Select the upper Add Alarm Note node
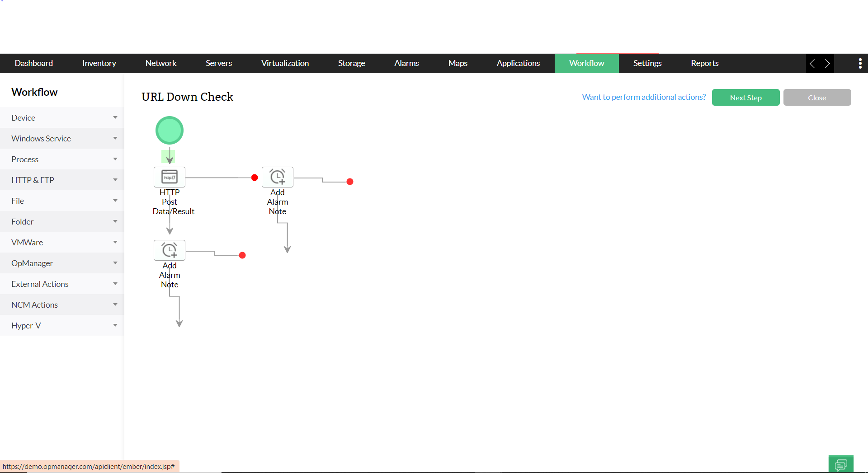Viewport: 868px width, 473px height. point(278,177)
